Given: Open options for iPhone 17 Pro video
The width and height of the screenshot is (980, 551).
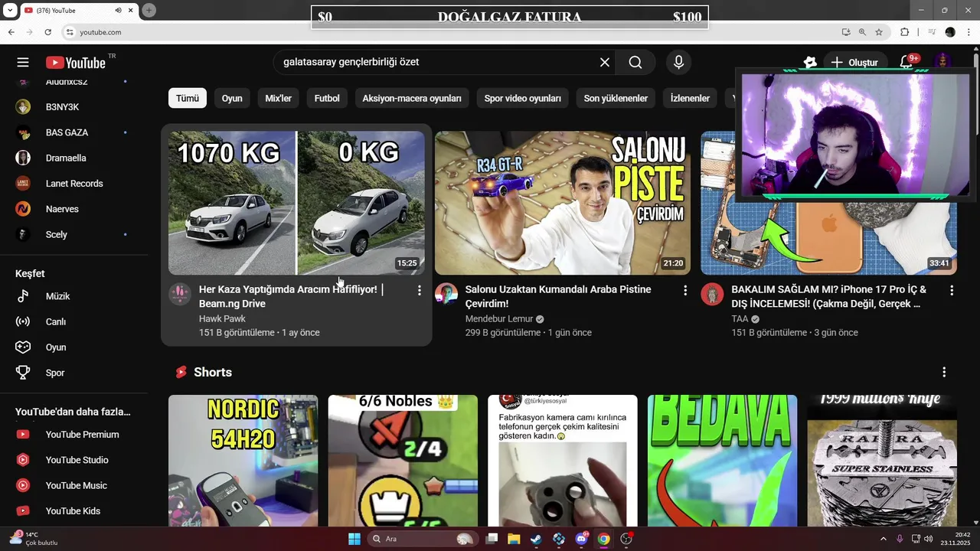Looking at the screenshot, I should click(952, 290).
